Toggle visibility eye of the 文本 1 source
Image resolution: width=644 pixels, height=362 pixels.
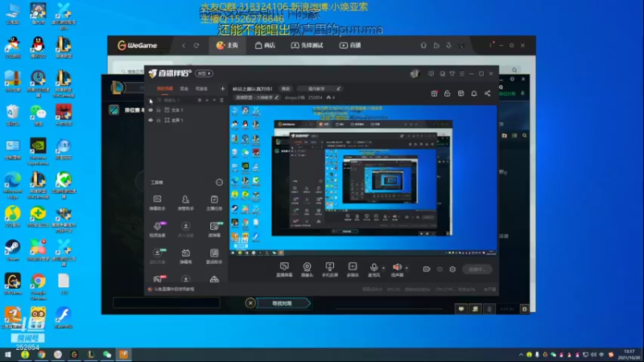click(151, 110)
